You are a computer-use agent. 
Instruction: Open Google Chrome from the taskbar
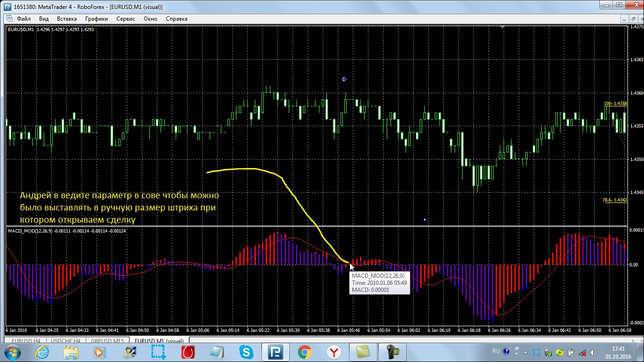304,352
